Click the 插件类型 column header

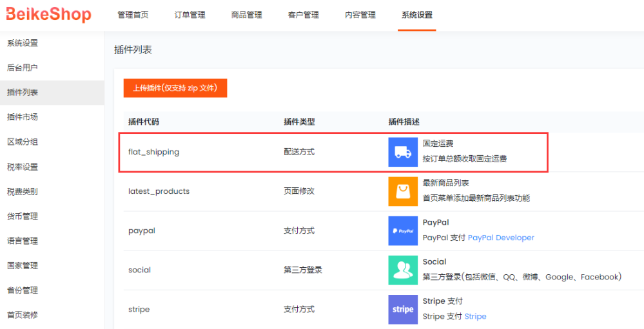pos(299,122)
